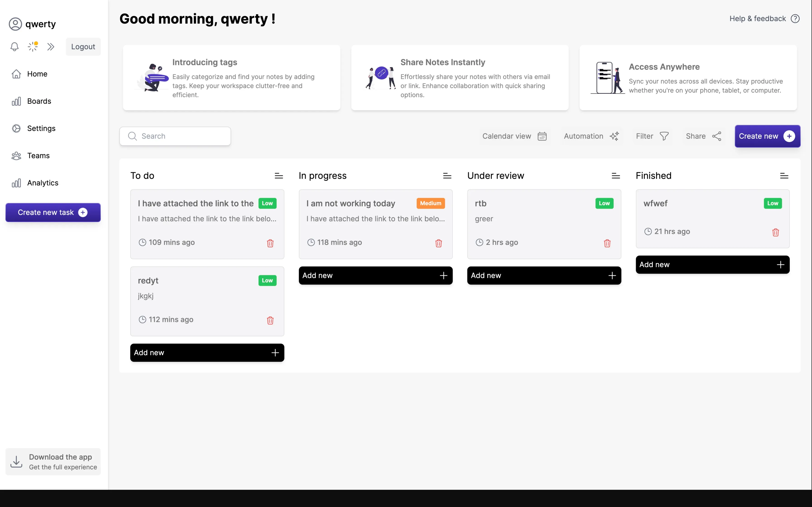Click the Help question mark icon

(x=795, y=18)
